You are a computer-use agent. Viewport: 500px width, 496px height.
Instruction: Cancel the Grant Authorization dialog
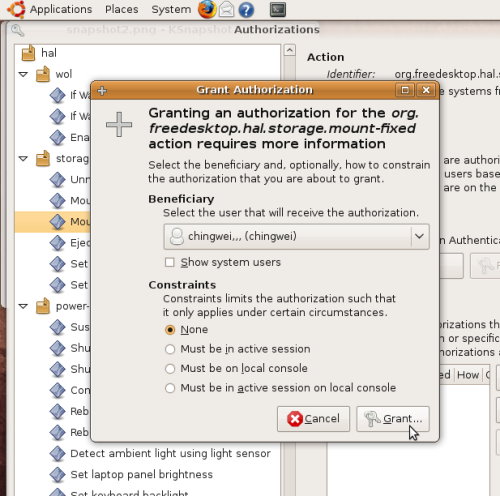click(313, 419)
